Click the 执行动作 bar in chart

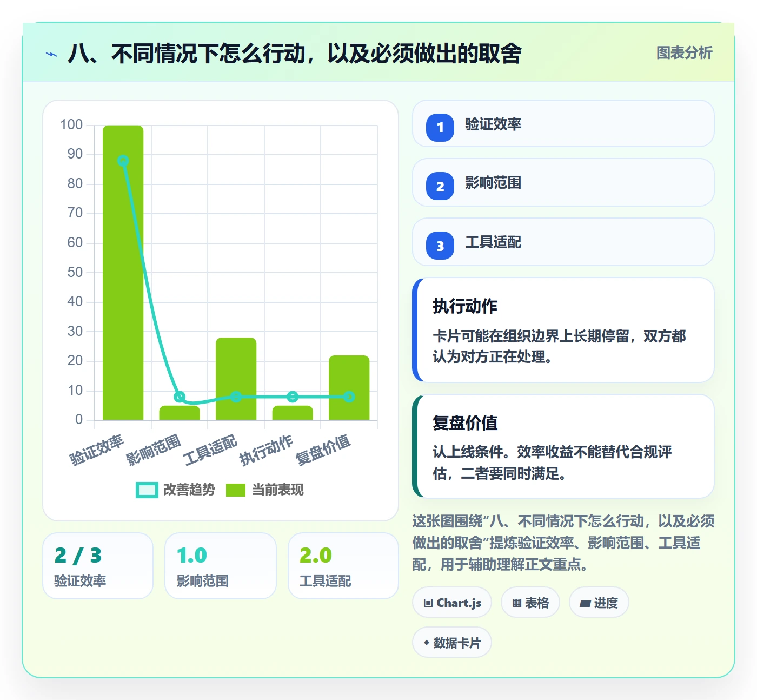coord(293,413)
